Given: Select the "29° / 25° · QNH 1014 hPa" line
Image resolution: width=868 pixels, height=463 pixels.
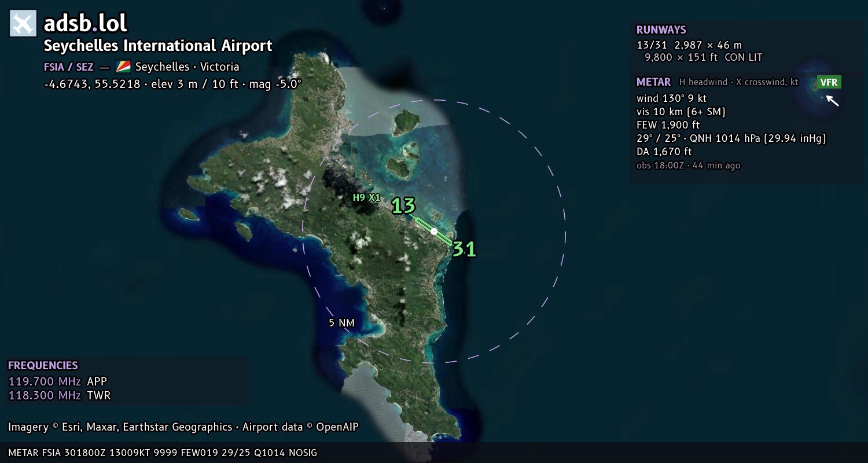Looking at the screenshot, I should point(731,139).
